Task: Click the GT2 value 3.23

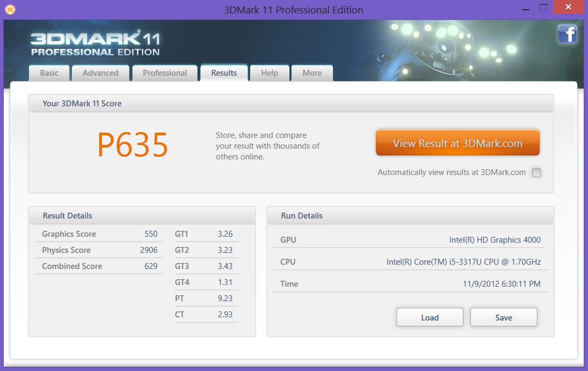Action: (225, 250)
